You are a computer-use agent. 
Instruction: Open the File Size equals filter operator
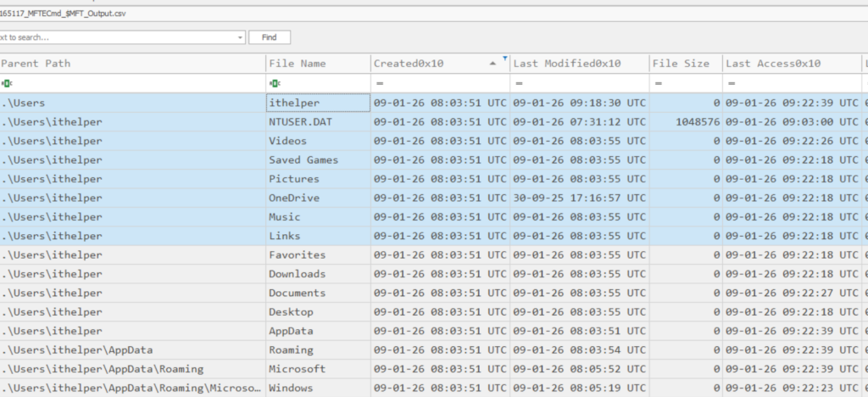coord(658,83)
